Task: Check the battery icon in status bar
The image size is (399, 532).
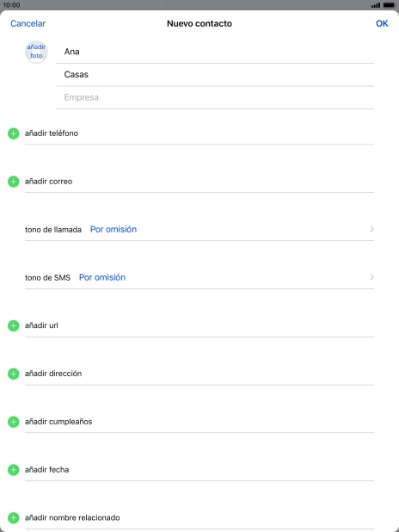Action: (x=390, y=5)
